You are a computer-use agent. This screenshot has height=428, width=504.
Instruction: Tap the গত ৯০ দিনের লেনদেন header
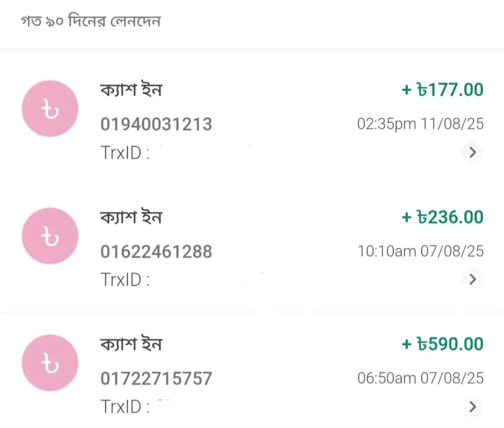pyautogui.click(x=91, y=21)
